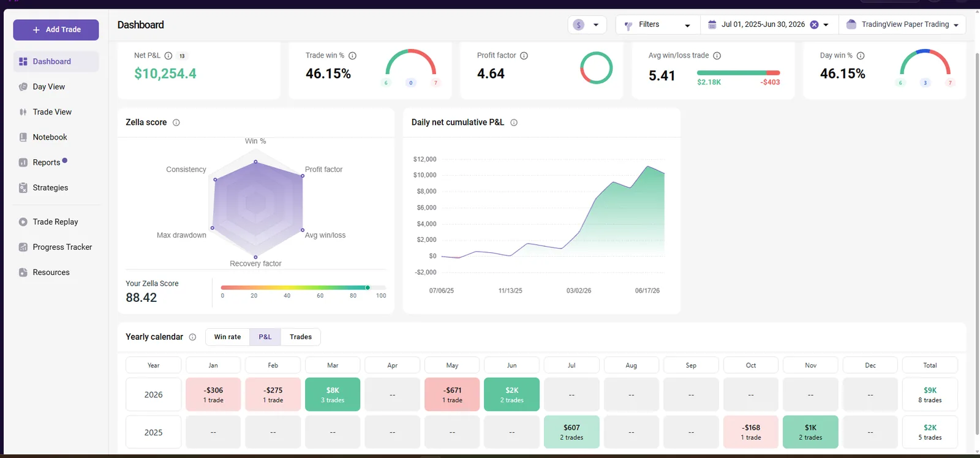
Task: Click the Net P&L value $10,254.4
Action: coord(165,73)
